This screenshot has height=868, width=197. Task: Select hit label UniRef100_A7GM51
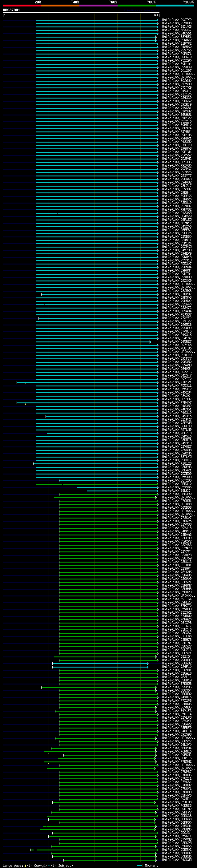tap(176, 501)
